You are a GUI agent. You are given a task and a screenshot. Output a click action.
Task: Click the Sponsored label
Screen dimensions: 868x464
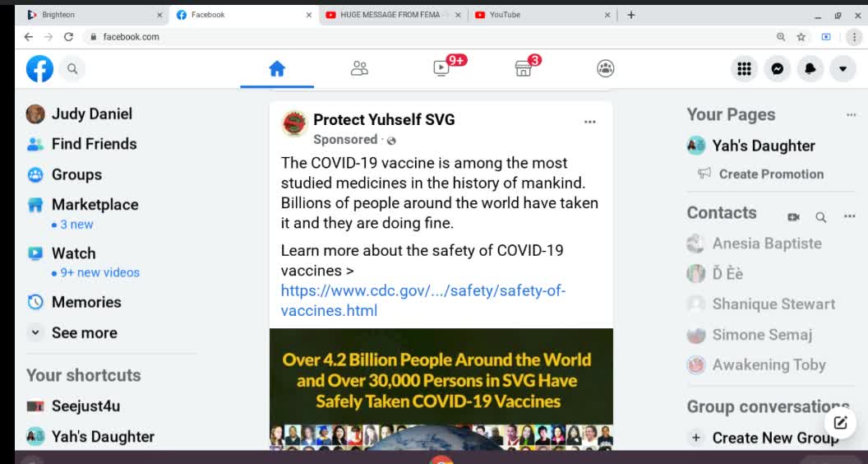[345, 140]
